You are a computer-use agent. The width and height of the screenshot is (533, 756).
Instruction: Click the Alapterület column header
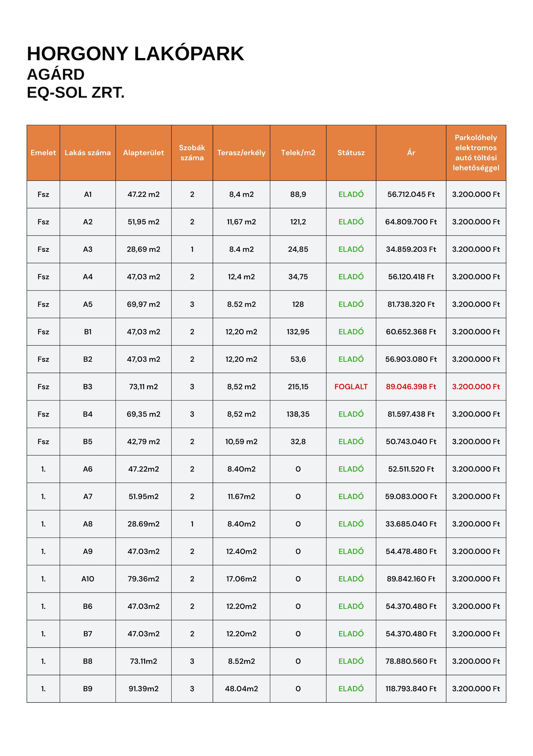[x=143, y=153]
